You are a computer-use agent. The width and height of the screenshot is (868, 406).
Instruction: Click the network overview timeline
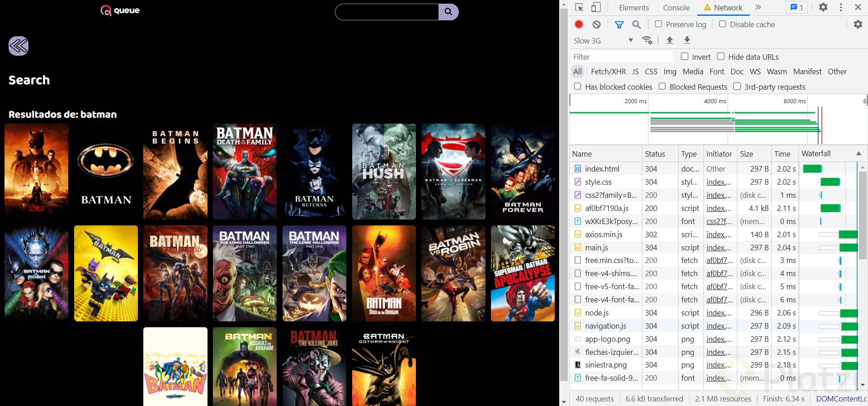(718, 119)
